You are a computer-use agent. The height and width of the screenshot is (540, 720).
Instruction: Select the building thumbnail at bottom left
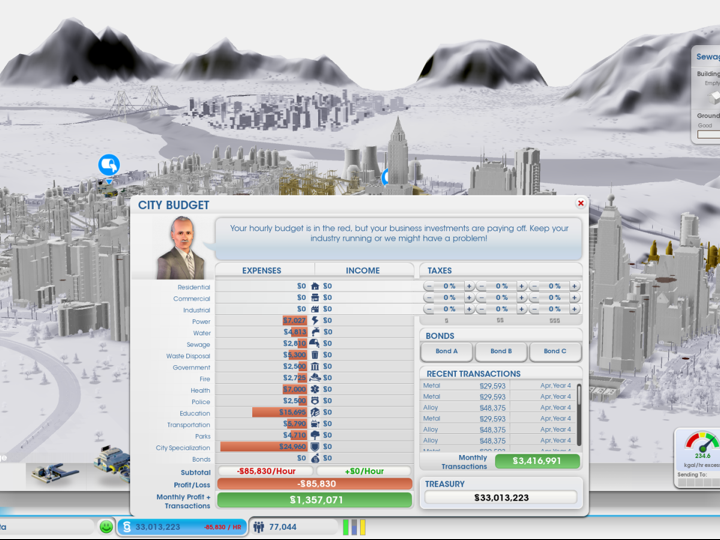pyautogui.click(x=54, y=474)
